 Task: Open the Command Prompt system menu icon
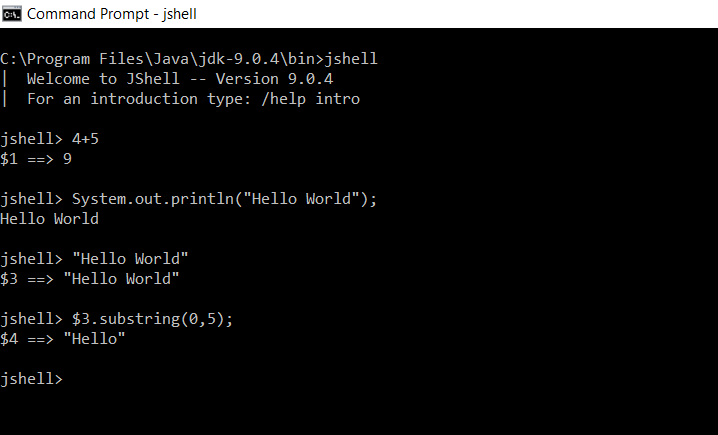point(12,14)
